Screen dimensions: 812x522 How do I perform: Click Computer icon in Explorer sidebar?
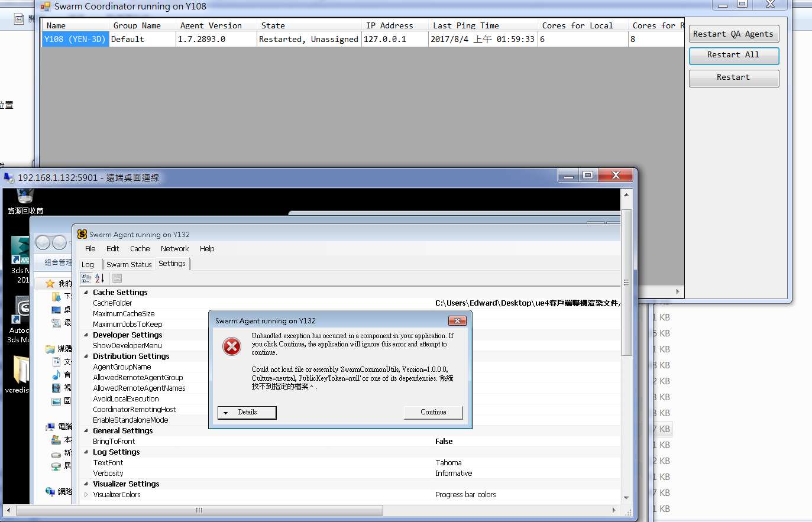(x=50, y=427)
